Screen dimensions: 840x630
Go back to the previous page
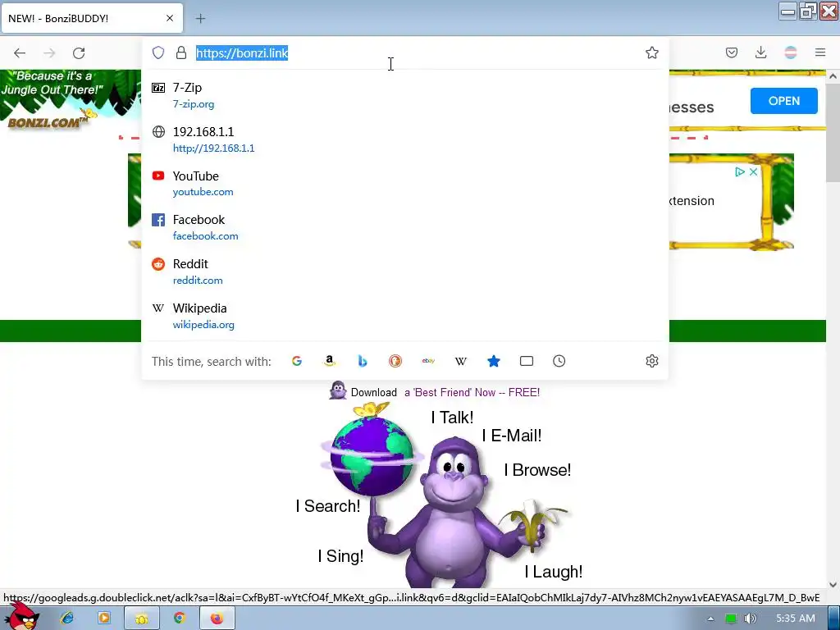pos(20,53)
